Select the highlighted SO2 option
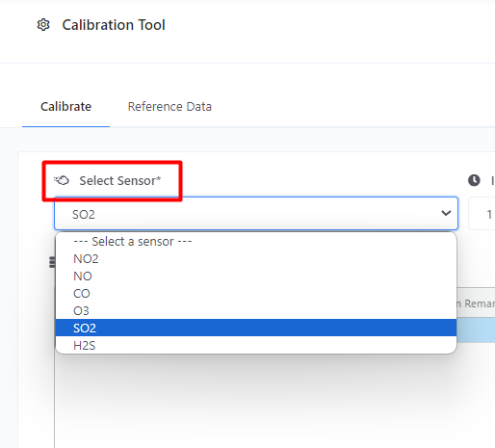 (x=256, y=328)
